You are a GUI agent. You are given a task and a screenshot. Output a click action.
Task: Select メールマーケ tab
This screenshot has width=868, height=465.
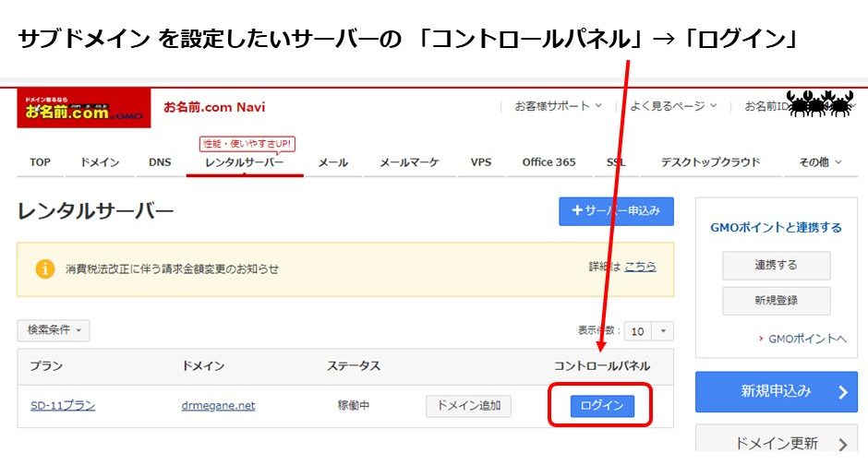(x=409, y=162)
